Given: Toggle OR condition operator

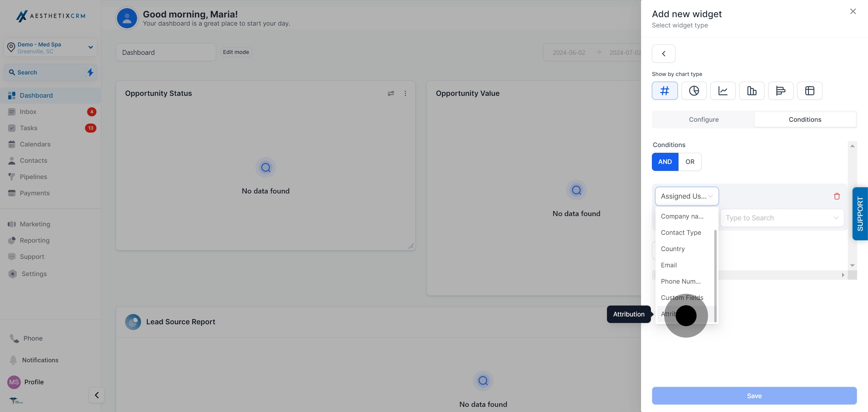Looking at the screenshot, I should point(690,162).
